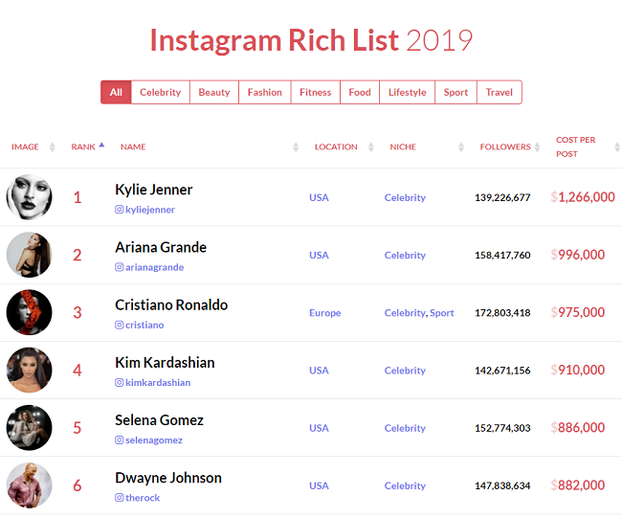This screenshot has height=518, width=622.
Task: Open the kimkardashian handle link
Action: point(158,382)
